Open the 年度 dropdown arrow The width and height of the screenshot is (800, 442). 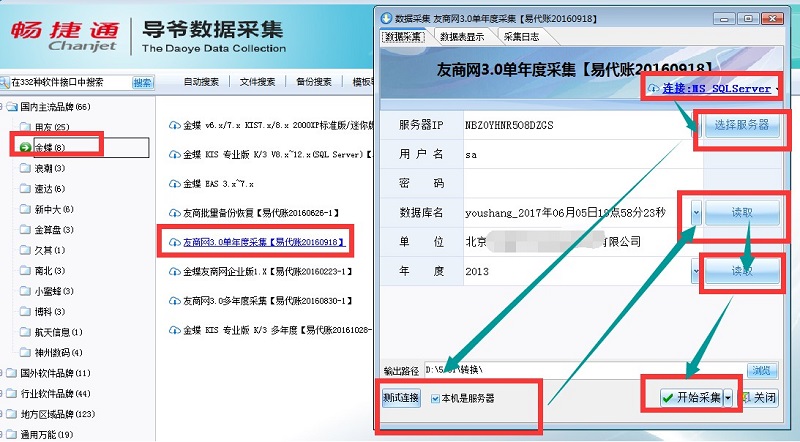(x=696, y=271)
